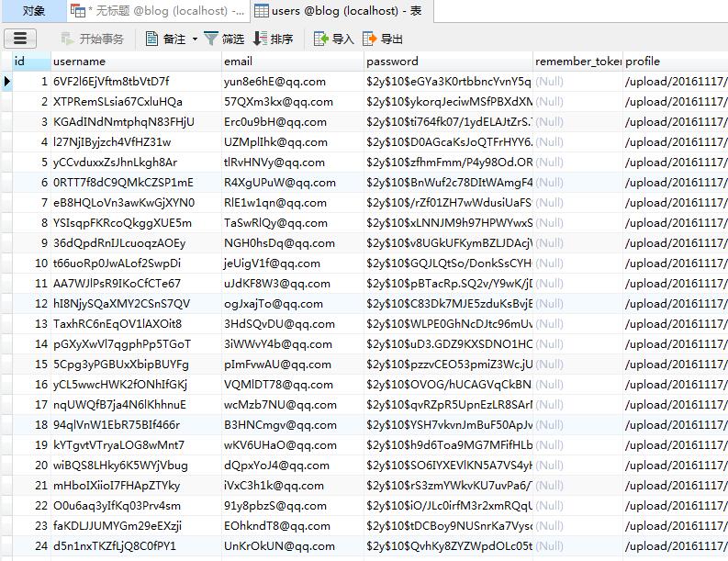728x561 pixels.
Task: Click the remember_token Null cell in row 12
Action: click(x=550, y=304)
